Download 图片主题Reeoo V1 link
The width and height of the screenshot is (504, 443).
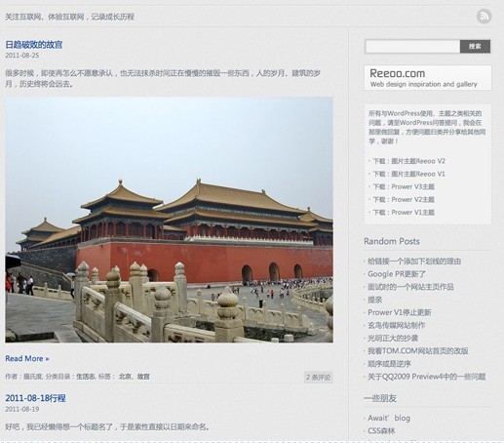pos(408,174)
